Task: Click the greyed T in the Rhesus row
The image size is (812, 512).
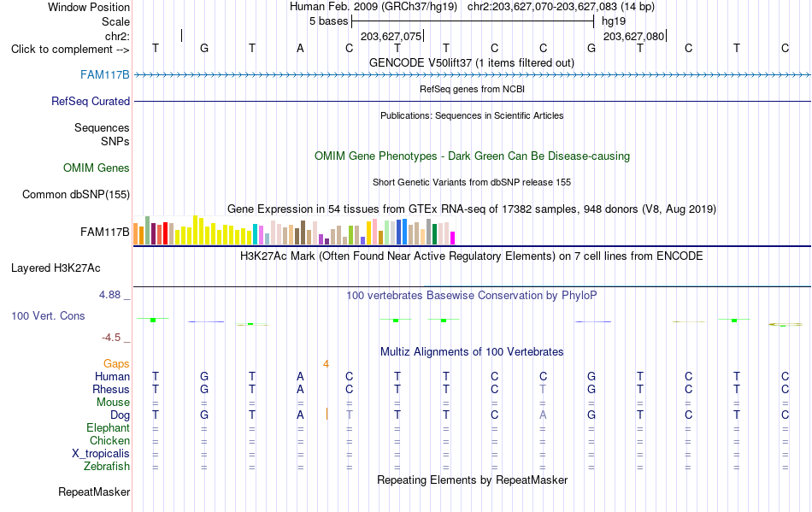Action: [543, 389]
